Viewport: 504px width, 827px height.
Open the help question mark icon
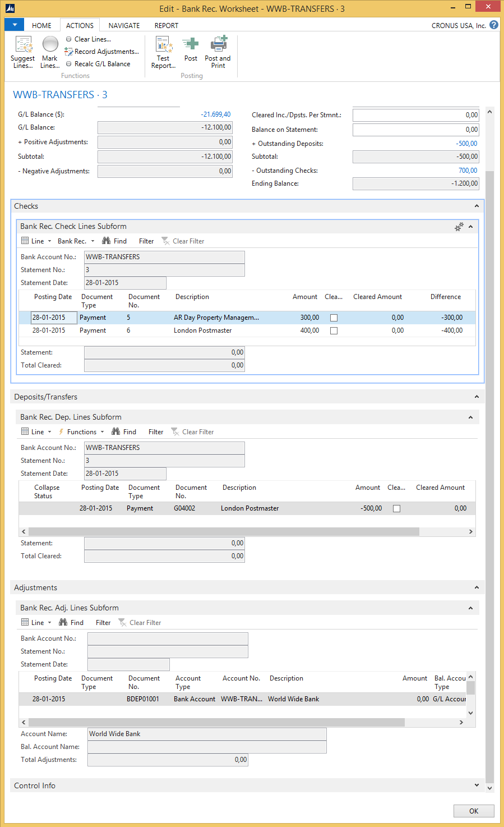(x=493, y=25)
